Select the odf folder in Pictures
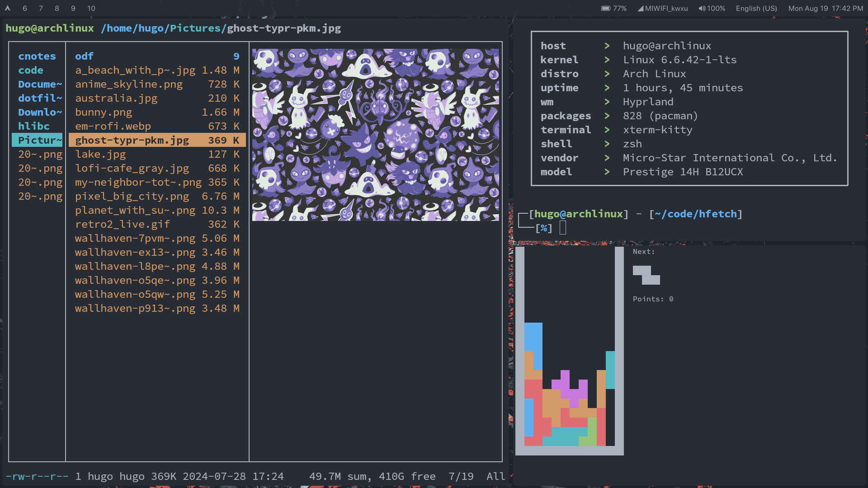 (x=84, y=56)
